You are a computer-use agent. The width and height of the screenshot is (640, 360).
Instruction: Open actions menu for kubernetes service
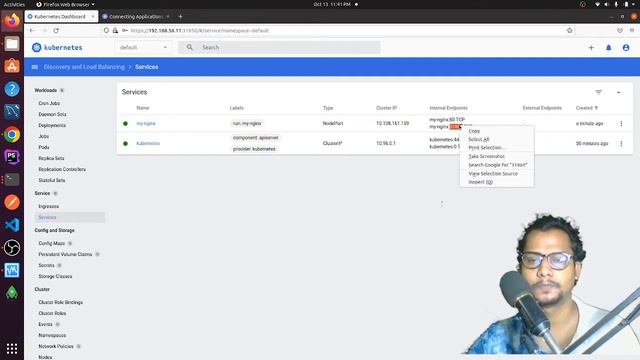pyautogui.click(x=621, y=143)
